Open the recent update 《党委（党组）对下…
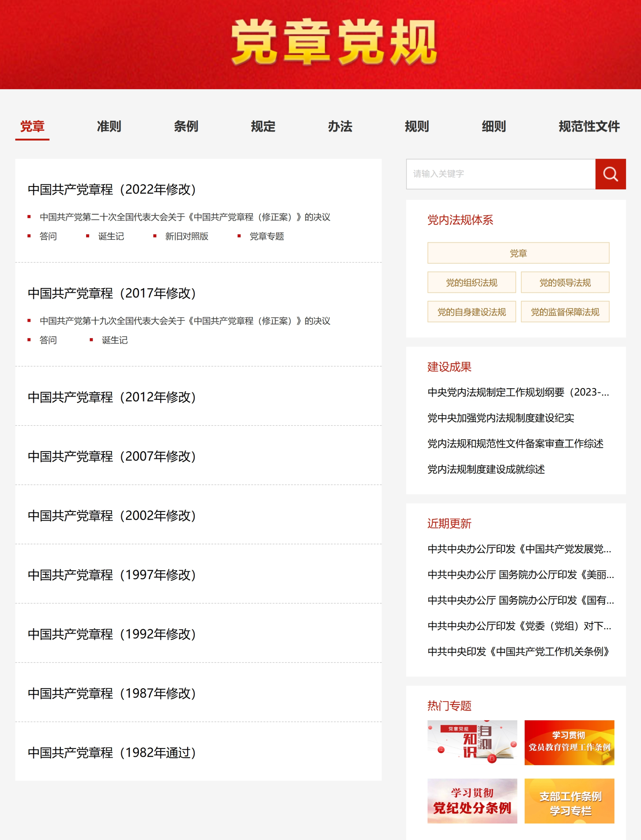Image resolution: width=641 pixels, height=840 pixels. [x=519, y=626]
